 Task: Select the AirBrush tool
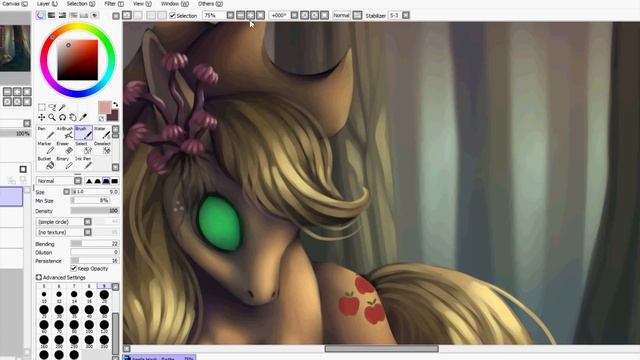(x=64, y=133)
